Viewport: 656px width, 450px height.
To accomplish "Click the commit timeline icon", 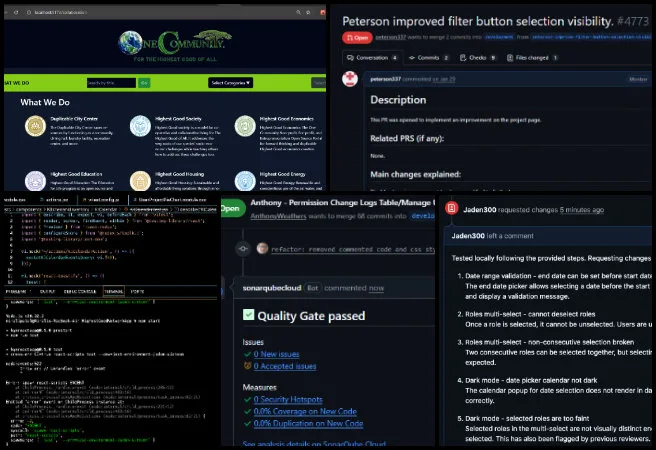I will pos(243,249).
